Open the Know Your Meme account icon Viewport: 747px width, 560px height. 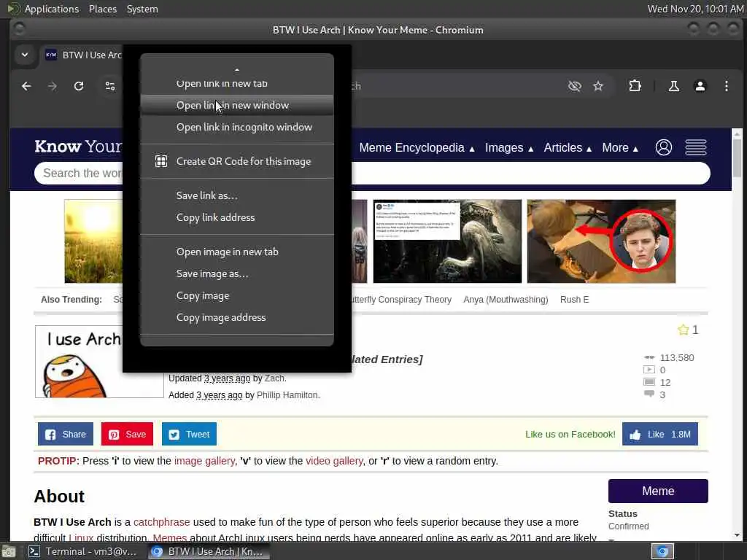click(664, 147)
